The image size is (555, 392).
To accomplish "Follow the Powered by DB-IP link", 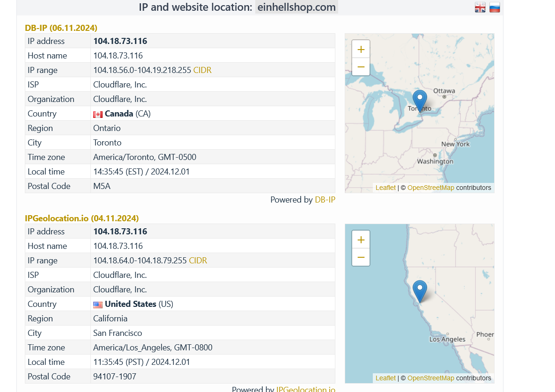I will (x=325, y=200).
